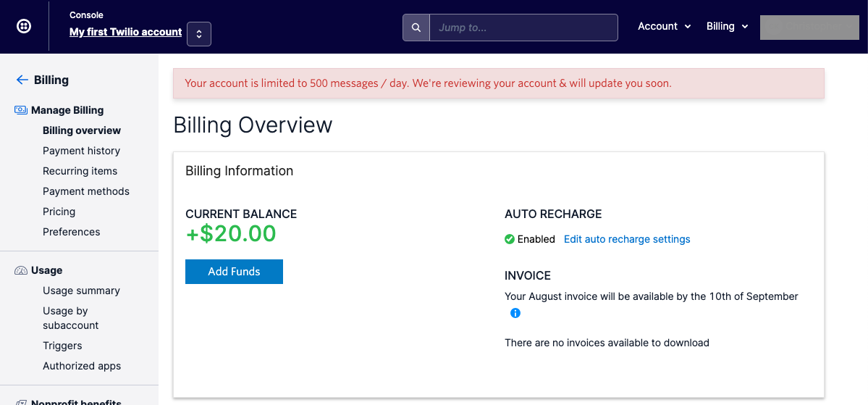Select Manage Billing section heading
Screen dimensions: 868x405
pos(67,110)
